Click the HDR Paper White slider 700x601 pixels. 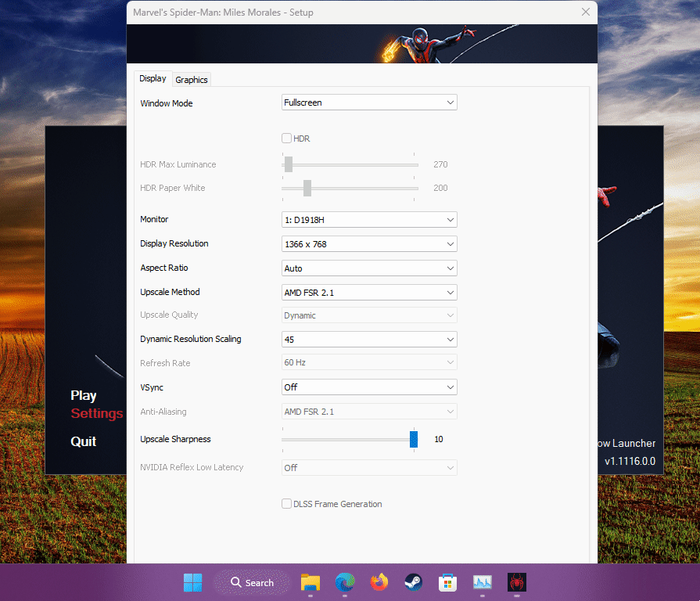tap(350, 189)
